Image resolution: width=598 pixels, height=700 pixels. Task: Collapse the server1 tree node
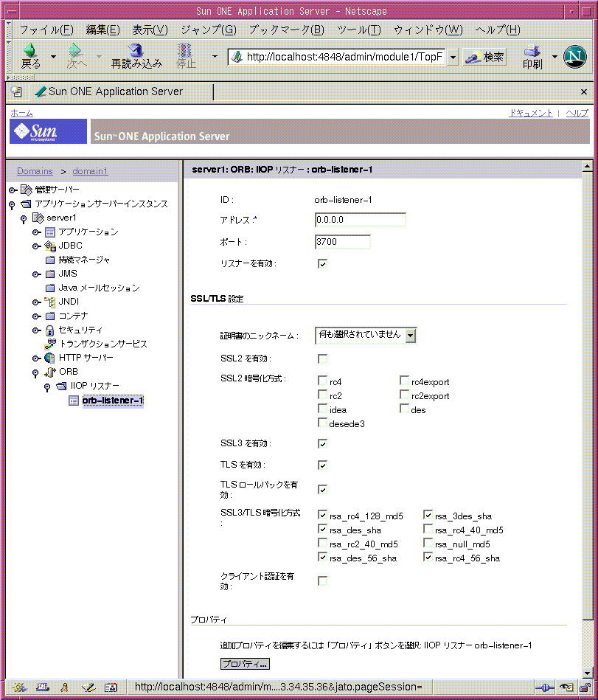pos(24,219)
